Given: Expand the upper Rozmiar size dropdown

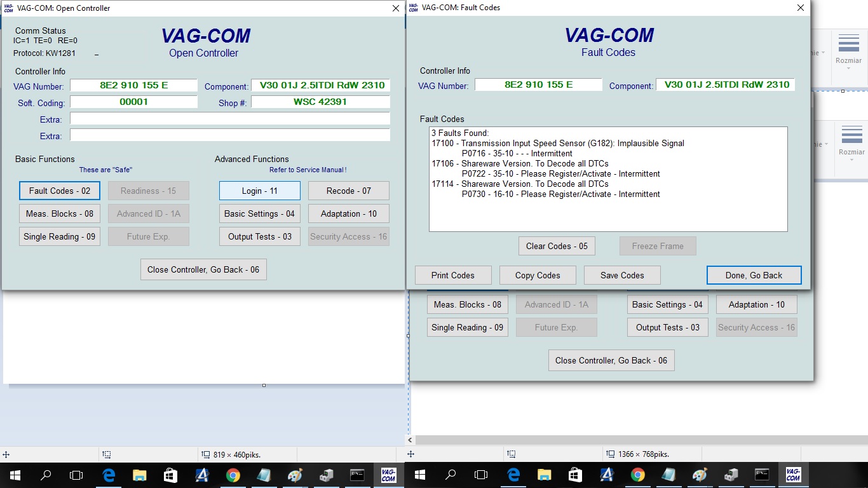Looking at the screenshot, I should tap(848, 51).
